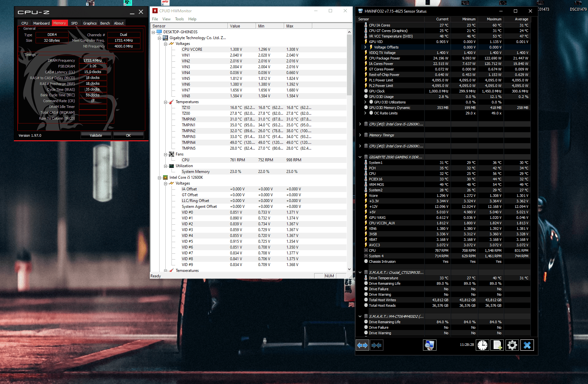Open HWMonitor File menu
Screen dimensions: 588x384
(x=155, y=19)
